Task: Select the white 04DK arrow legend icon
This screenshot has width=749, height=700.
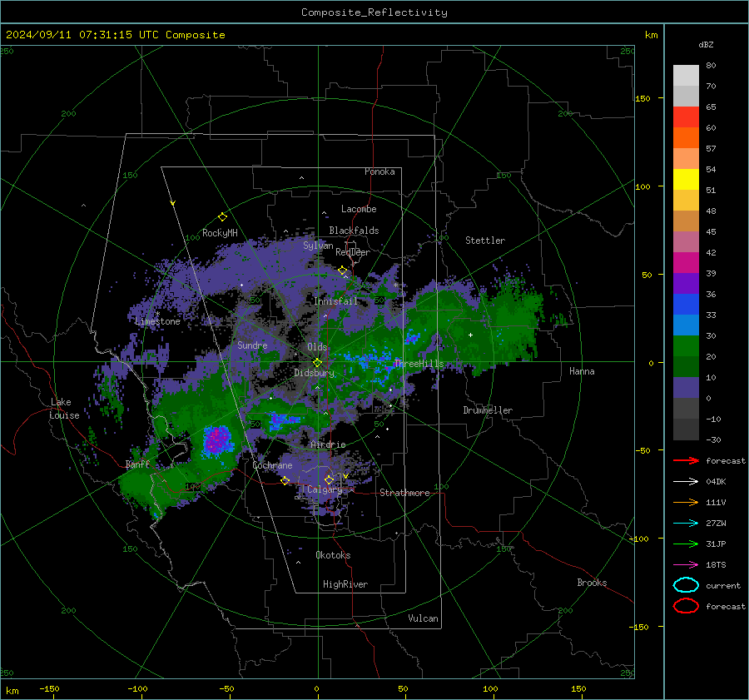Action: point(686,482)
